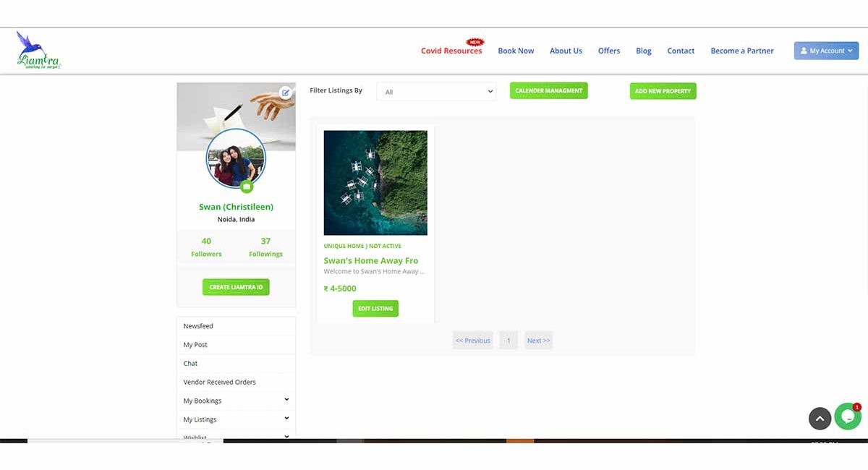868x470 pixels.
Task: Click Become a Partner link
Action: [x=742, y=51]
